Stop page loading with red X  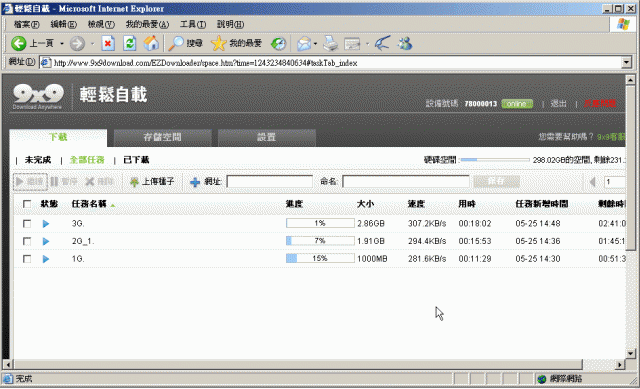click(108, 43)
